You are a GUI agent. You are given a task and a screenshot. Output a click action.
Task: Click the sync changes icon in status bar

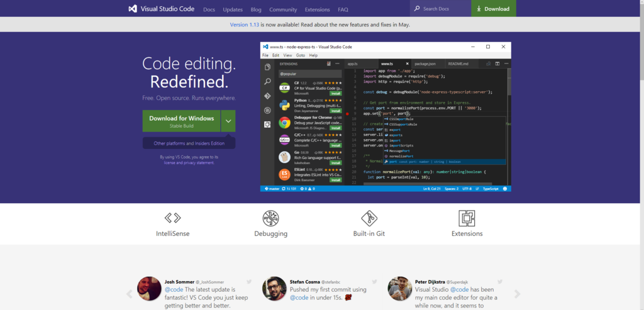pyautogui.click(x=284, y=189)
